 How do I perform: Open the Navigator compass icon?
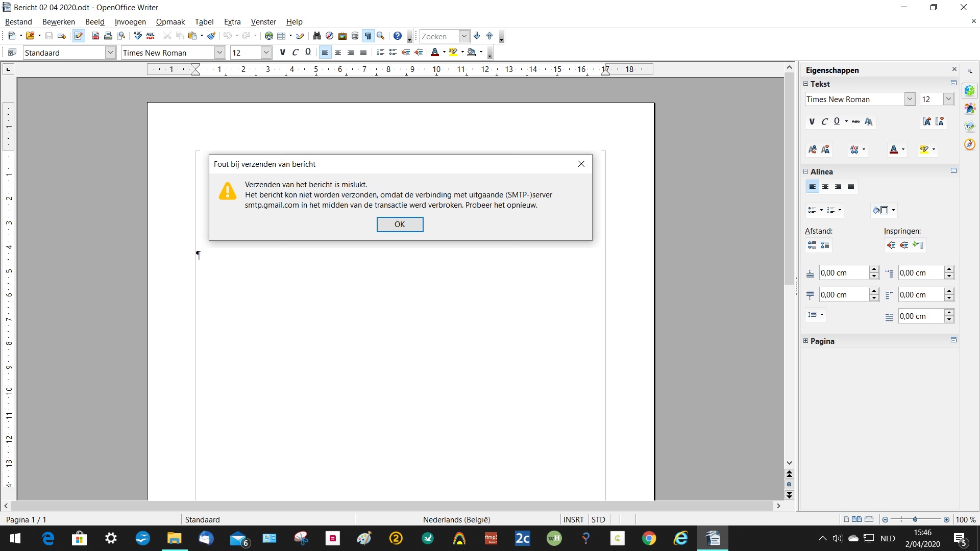point(330,36)
